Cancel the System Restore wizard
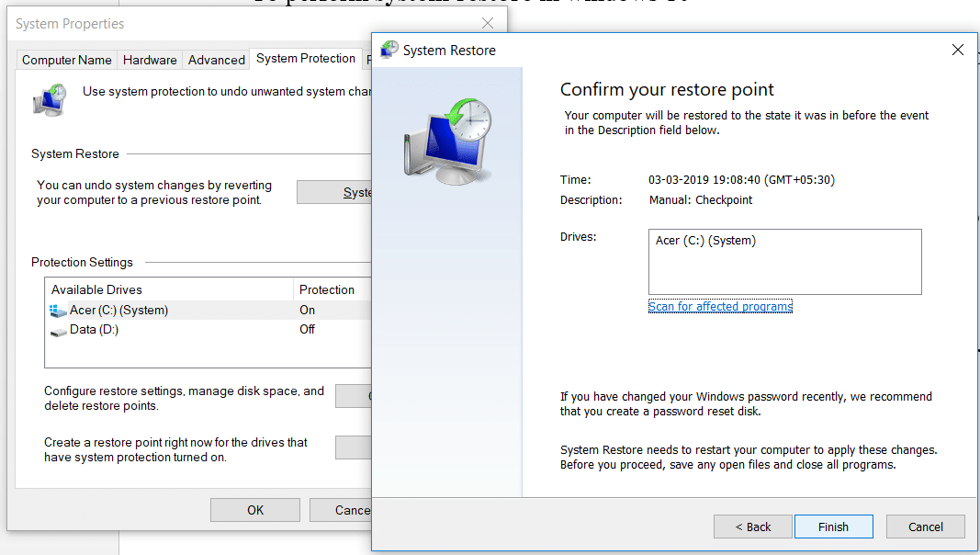 [x=925, y=527]
